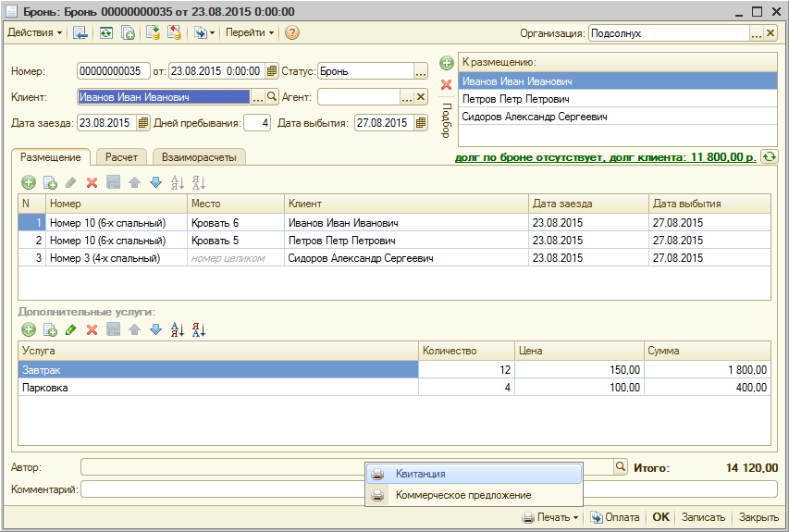The image size is (789, 532).
Task: Click the OK button
Action: (x=660, y=517)
